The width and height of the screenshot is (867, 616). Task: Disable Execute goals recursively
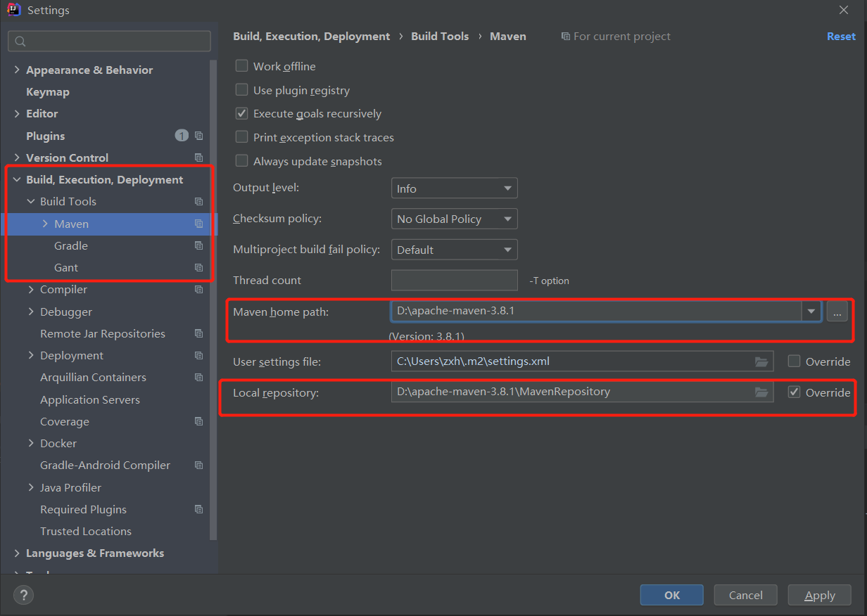click(242, 113)
